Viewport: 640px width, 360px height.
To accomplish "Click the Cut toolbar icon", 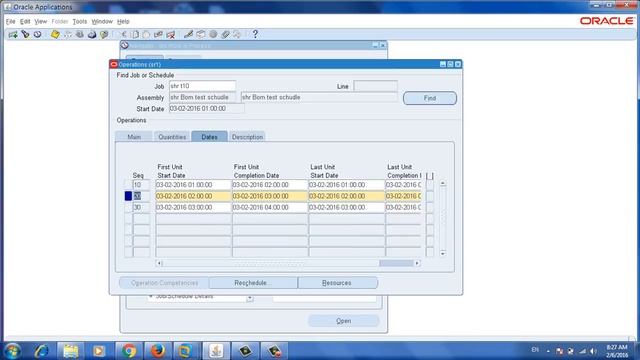I will 123,35.
